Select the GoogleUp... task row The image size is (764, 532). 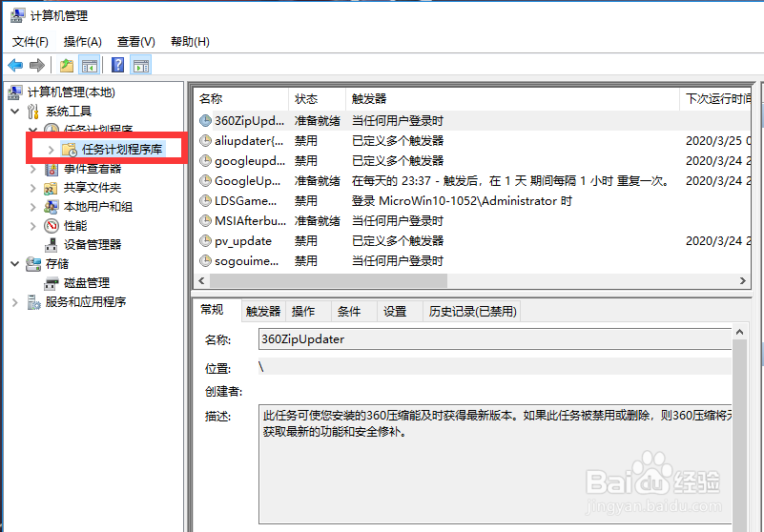471,181
